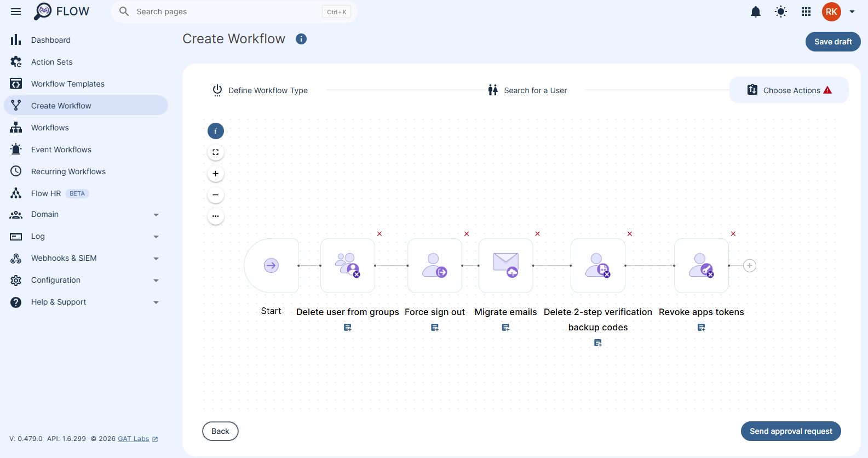Image resolution: width=868 pixels, height=458 pixels.
Task: Select the Choose Actions step
Action: tap(789, 90)
